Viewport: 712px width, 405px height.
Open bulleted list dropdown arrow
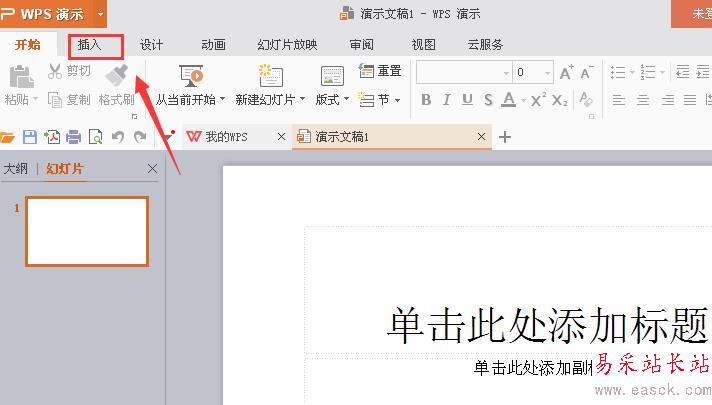(632, 72)
